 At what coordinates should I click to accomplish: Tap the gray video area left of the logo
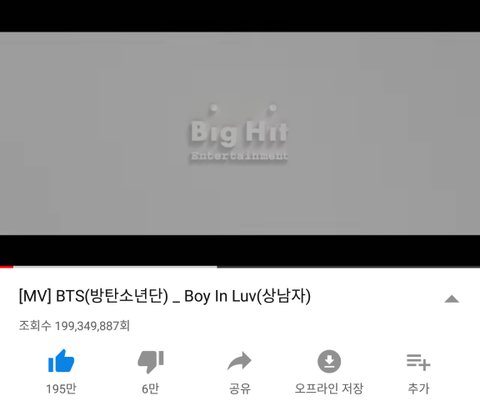(94, 133)
